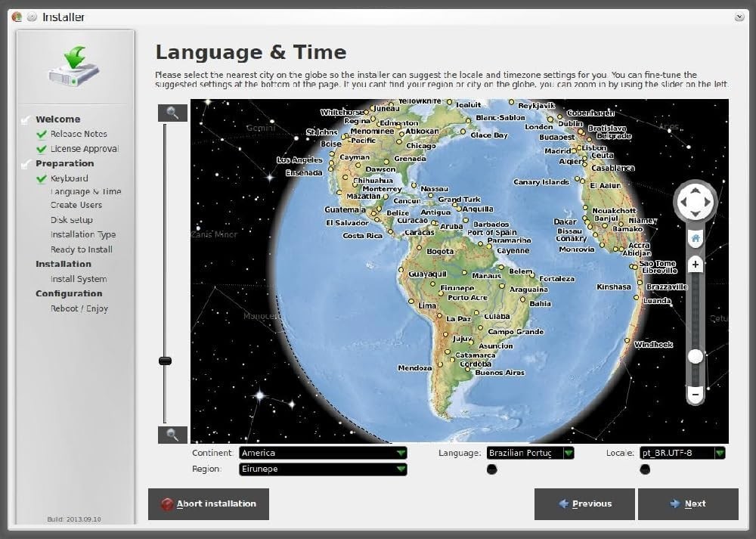Click the round window menu button in title bar

[x=32, y=17]
